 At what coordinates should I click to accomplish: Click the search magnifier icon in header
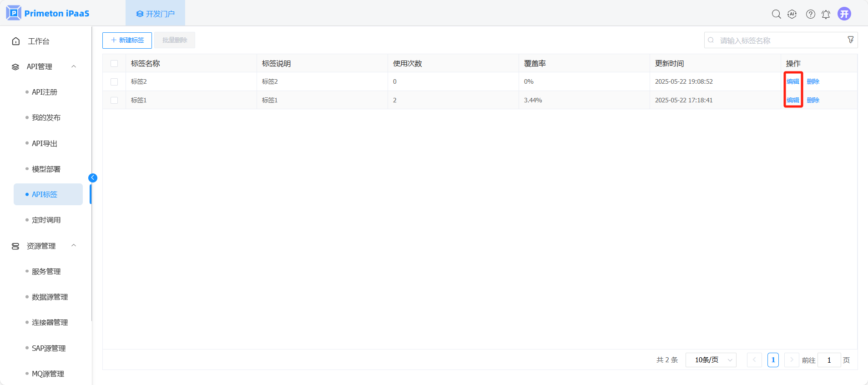tap(776, 14)
